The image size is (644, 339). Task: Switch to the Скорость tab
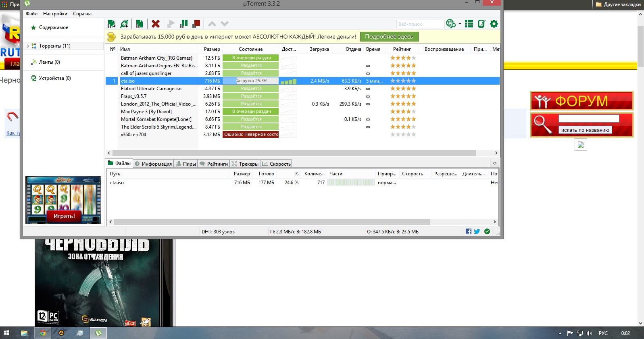click(x=276, y=164)
